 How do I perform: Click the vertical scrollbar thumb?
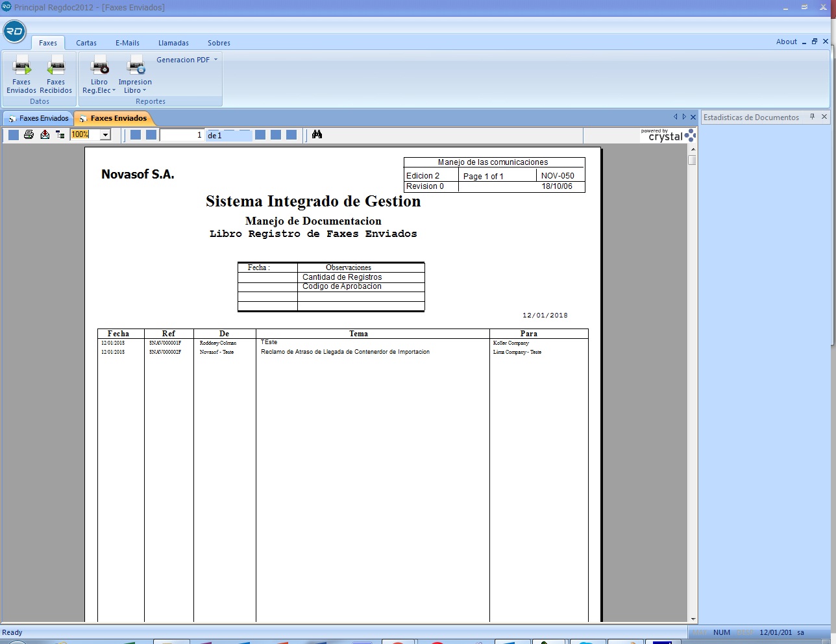point(693,160)
